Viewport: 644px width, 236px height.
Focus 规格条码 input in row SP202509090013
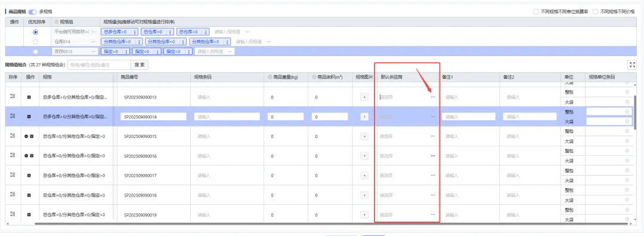(x=227, y=97)
